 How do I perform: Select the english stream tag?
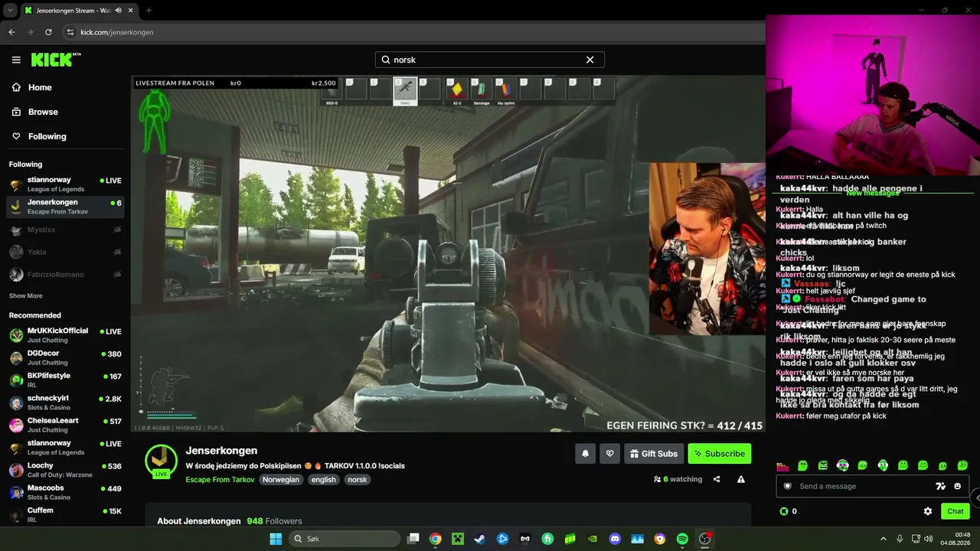(x=323, y=480)
